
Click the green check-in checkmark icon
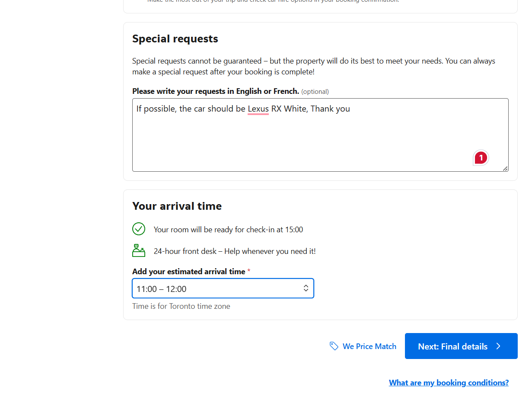[139, 229]
